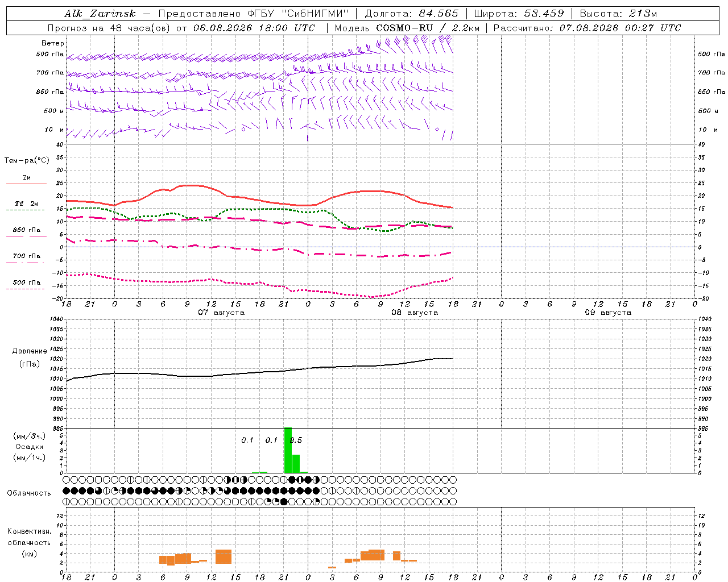Click the longitude value 84.565
The height and width of the screenshot is (582, 728).
(x=439, y=14)
